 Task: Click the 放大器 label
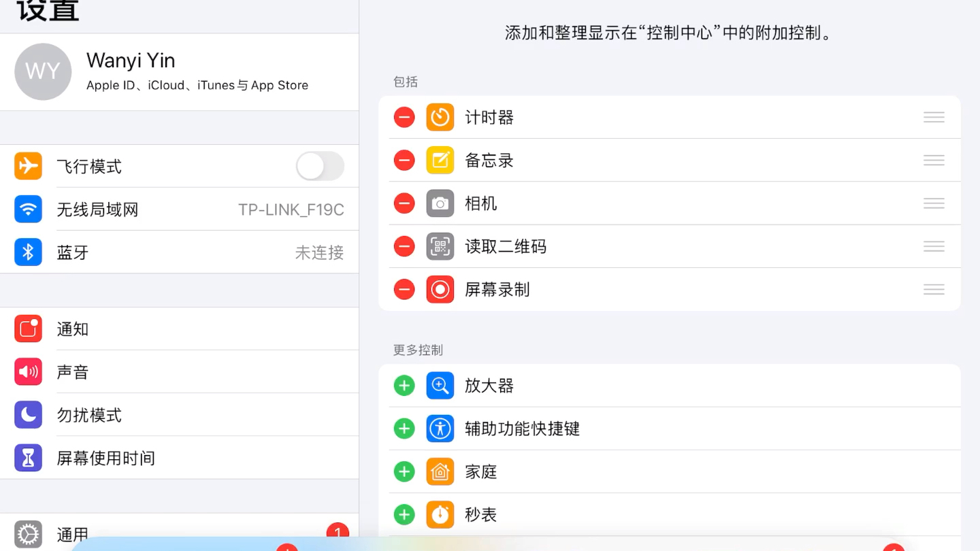point(489,386)
